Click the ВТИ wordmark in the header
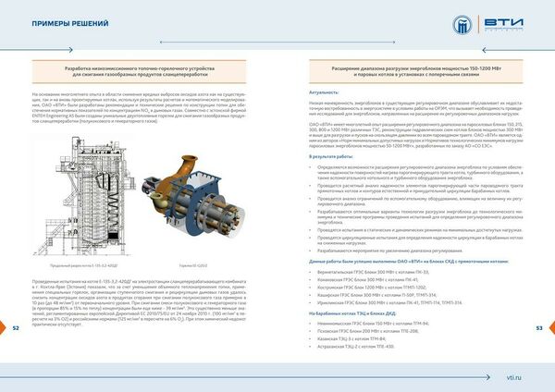Viewport: 555px width, 392px height. [x=504, y=25]
